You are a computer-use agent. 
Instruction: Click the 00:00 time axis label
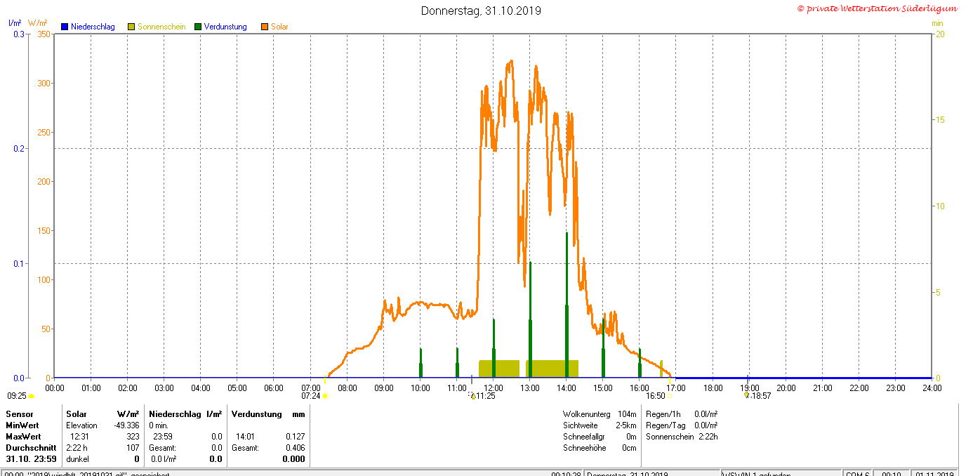[x=55, y=388]
